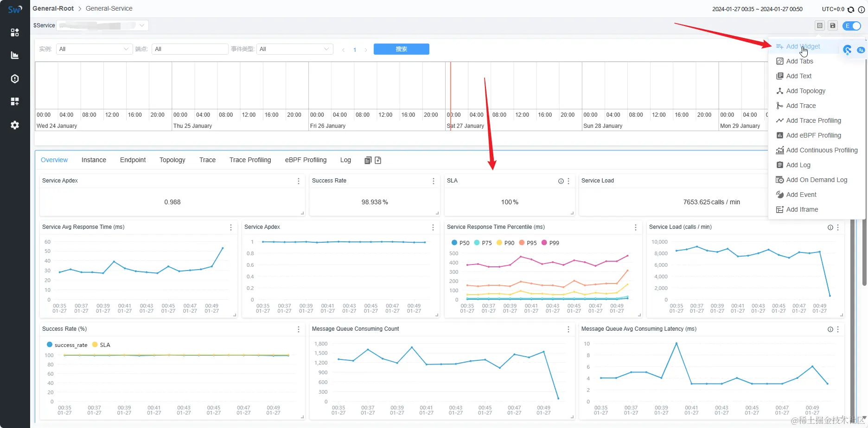This screenshot has height=428, width=868.
Task: Expand the $Service selector dropdown
Action: click(102, 25)
